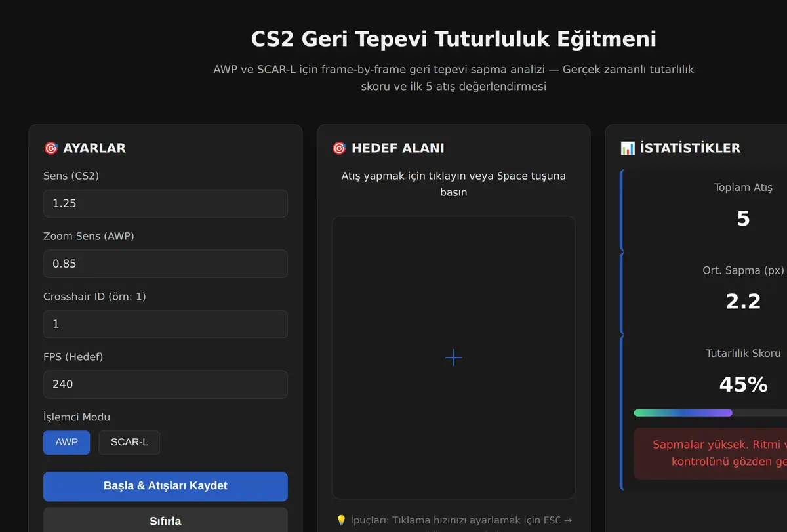
Task: Select SCAR-L mode button
Action: [x=129, y=442]
